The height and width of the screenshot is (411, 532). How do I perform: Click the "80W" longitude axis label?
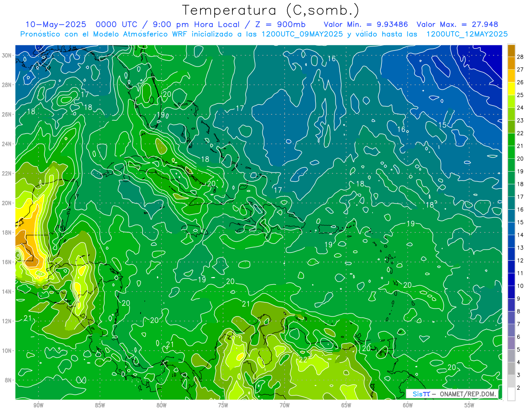pyautogui.click(x=161, y=405)
